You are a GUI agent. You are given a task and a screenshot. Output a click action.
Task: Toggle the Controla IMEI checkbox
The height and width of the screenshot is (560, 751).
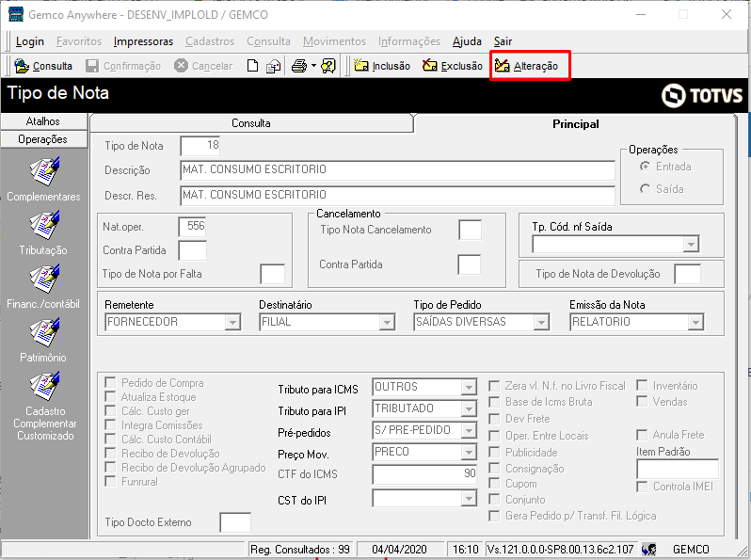[642, 487]
